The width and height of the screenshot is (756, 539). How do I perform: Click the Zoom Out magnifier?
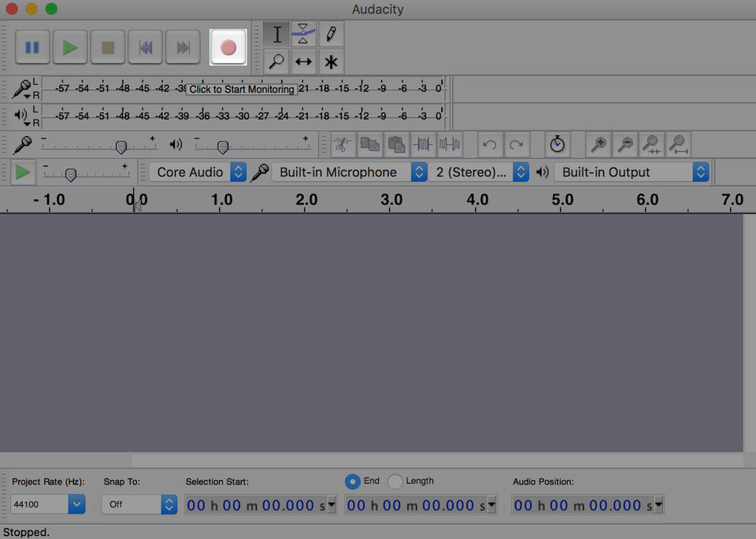624,145
